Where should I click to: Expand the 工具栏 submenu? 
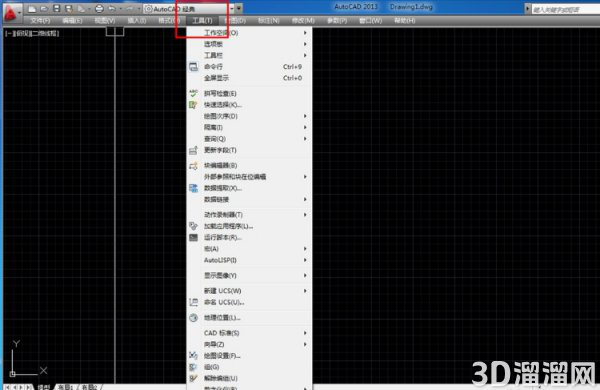tap(249, 55)
